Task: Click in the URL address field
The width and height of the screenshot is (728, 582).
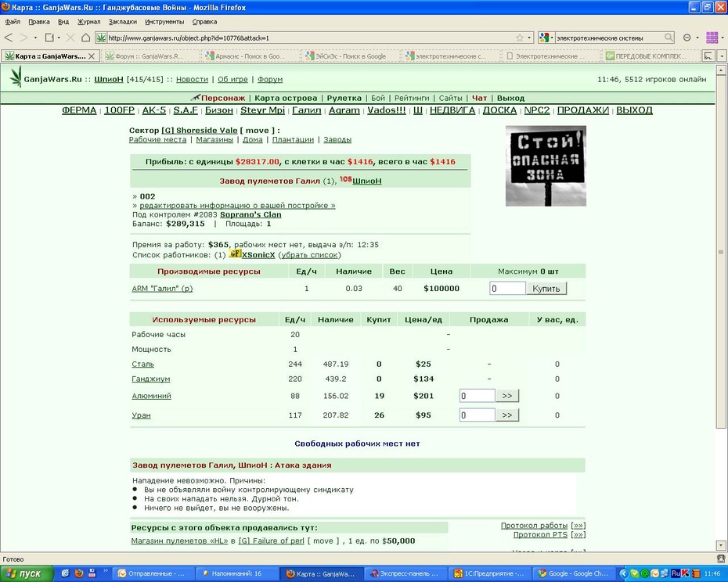Action: (311, 38)
